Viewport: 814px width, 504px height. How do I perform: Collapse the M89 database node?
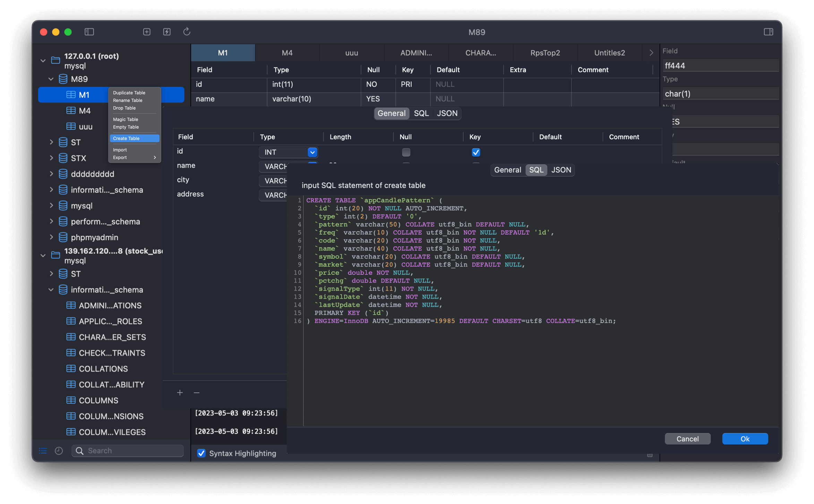pyautogui.click(x=51, y=79)
